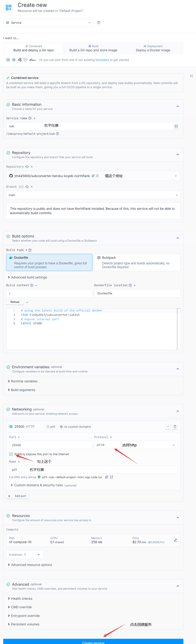Delete port 25500 with trash icon
196x644 pixels.
[175, 427]
